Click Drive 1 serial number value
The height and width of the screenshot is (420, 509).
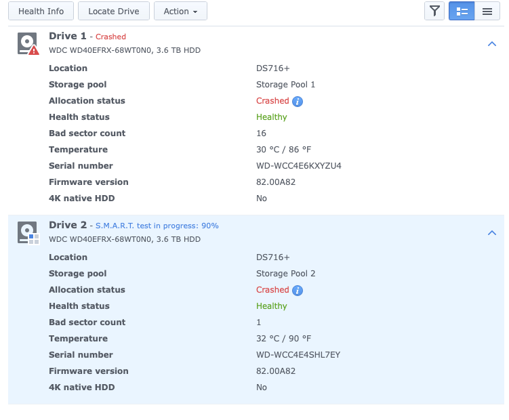click(298, 166)
